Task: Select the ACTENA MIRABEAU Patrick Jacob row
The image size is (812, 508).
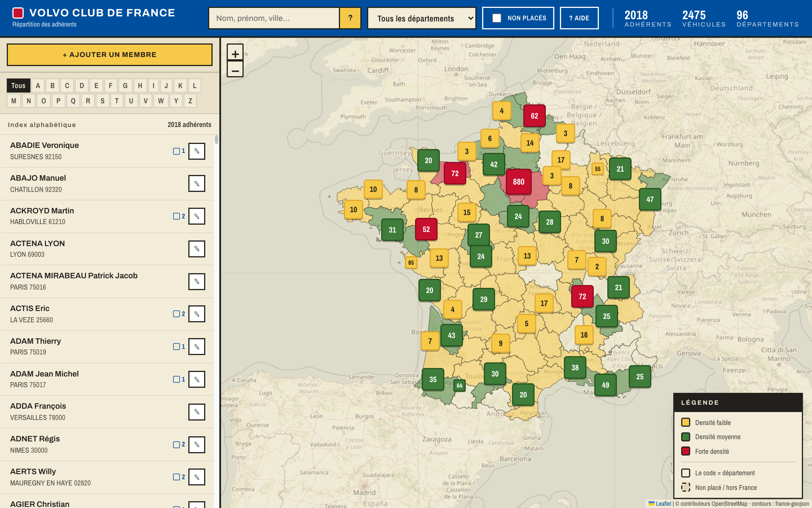Action: (107, 281)
